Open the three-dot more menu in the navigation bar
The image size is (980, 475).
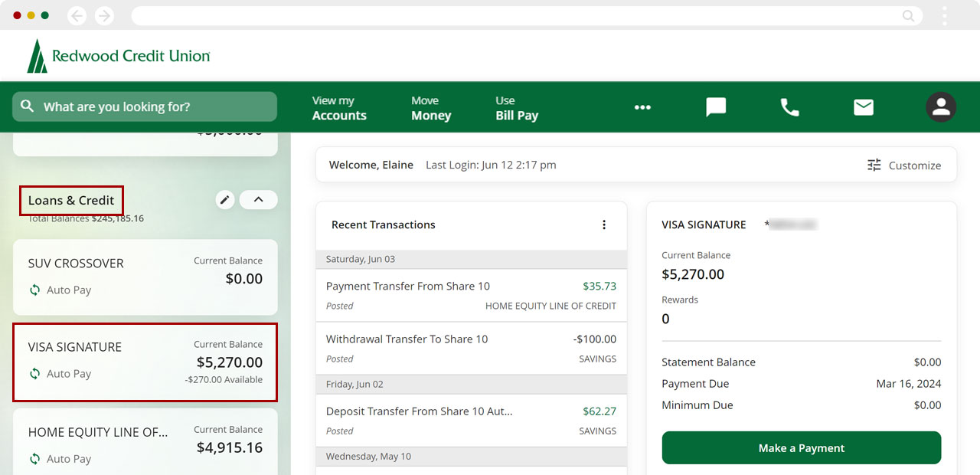click(642, 107)
